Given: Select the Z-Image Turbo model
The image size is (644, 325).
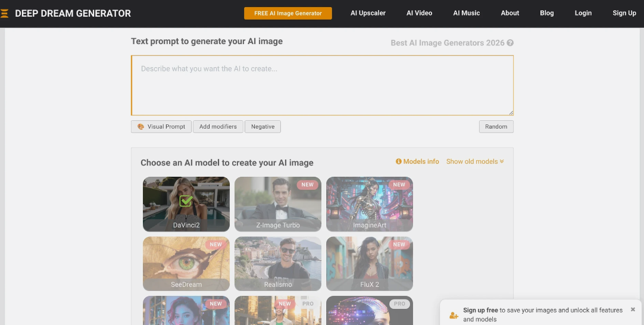Looking at the screenshot, I should [x=278, y=204].
